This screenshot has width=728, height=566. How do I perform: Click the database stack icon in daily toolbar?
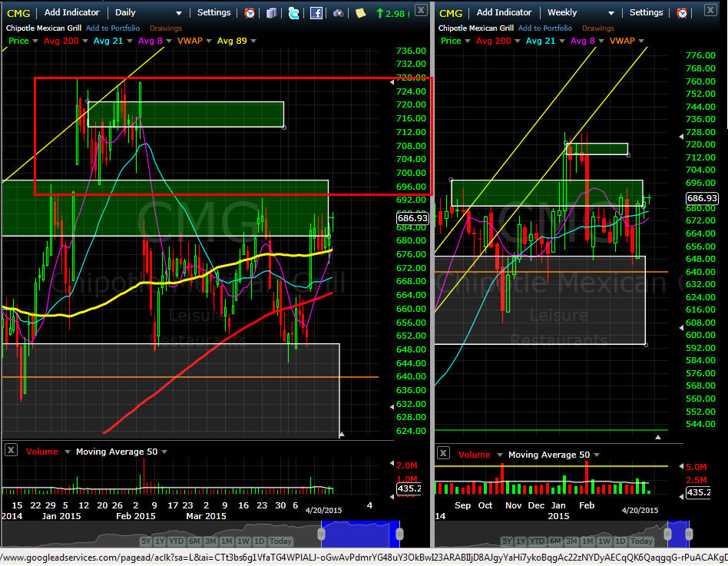click(x=272, y=13)
